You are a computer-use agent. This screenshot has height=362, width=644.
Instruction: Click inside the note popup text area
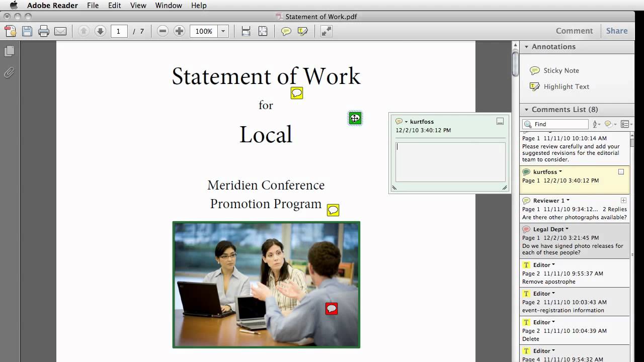(x=450, y=162)
